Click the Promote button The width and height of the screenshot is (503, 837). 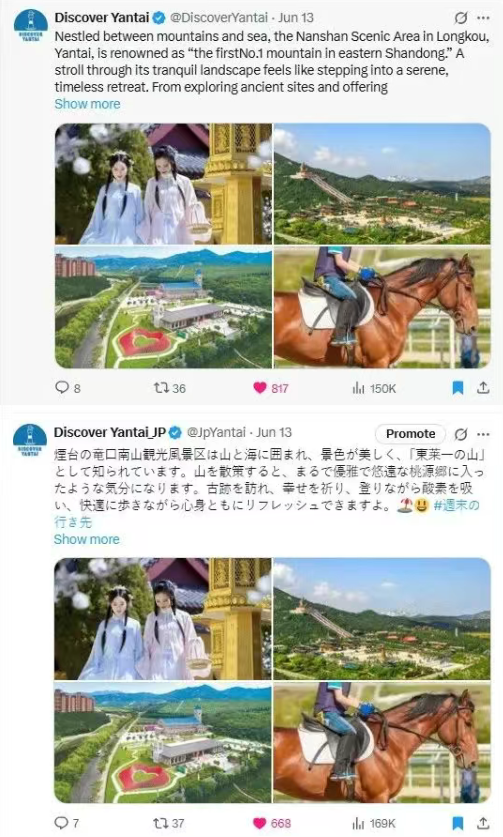410,433
